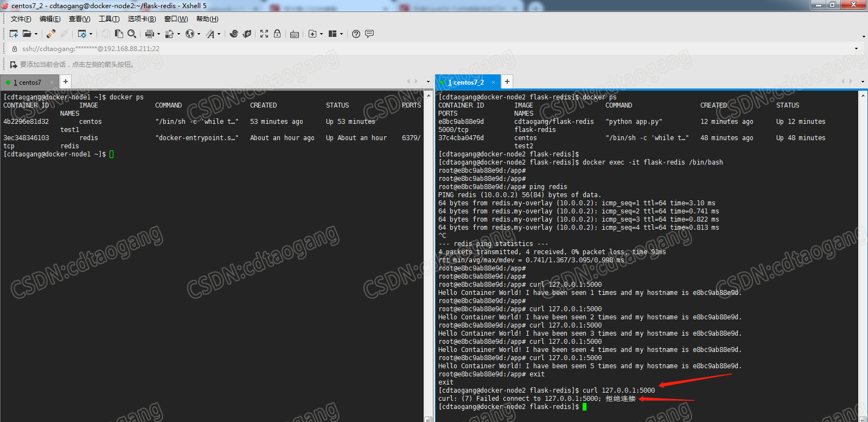Click the address bar lock icon
Screen dimensions: 868x422
[15, 48]
